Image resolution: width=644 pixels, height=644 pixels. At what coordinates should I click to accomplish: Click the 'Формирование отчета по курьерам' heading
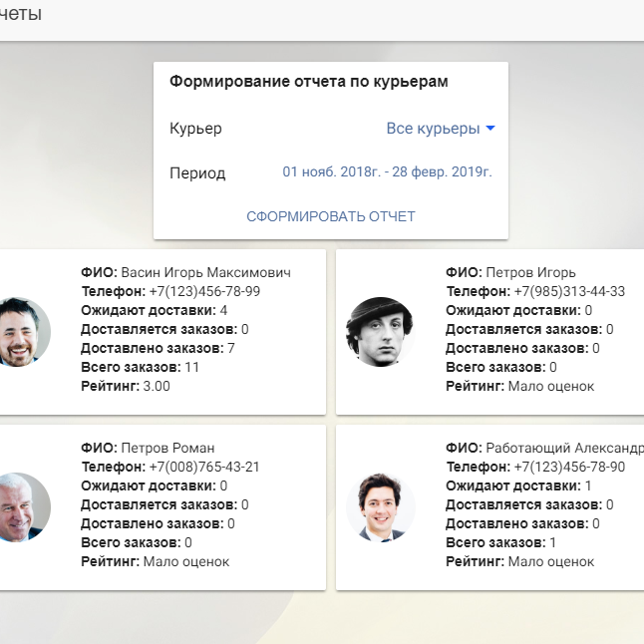click(x=309, y=82)
